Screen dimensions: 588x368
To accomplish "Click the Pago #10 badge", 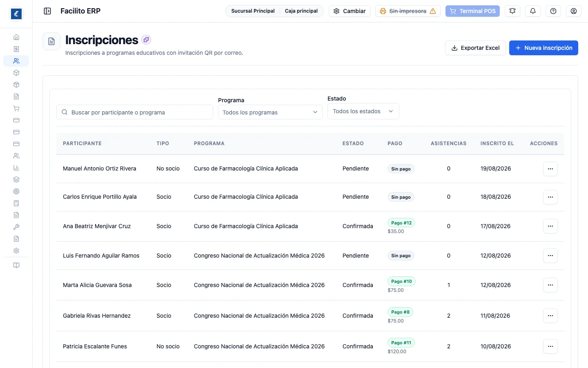I will (x=401, y=281).
